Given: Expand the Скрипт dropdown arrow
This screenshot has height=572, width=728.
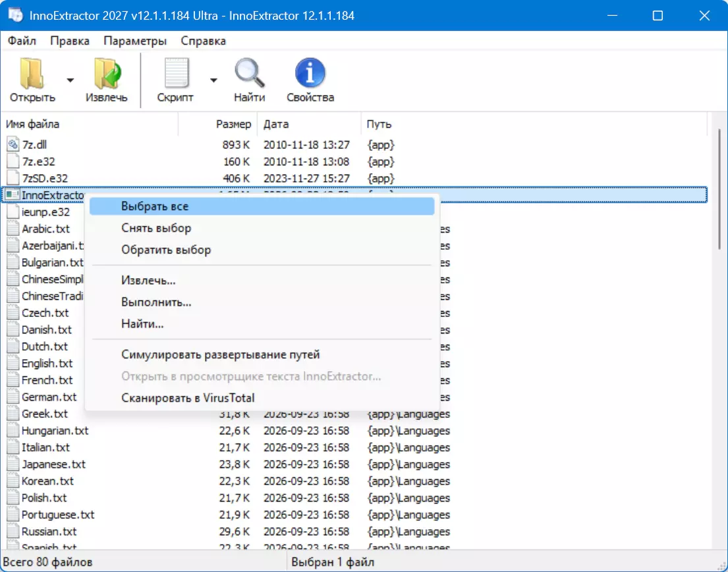Looking at the screenshot, I should tap(213, 80).
